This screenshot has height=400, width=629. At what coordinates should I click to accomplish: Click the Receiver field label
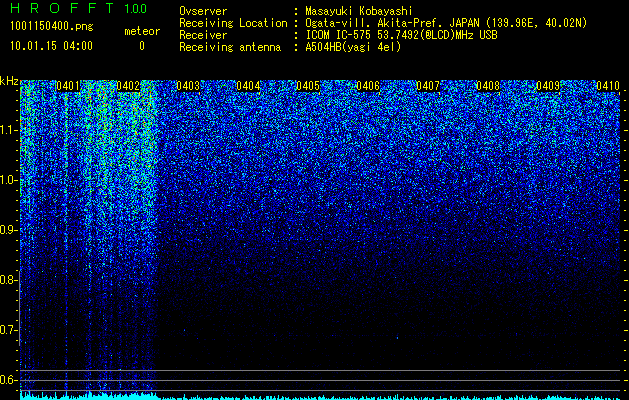pyautogui.click(x=203, y=35)
